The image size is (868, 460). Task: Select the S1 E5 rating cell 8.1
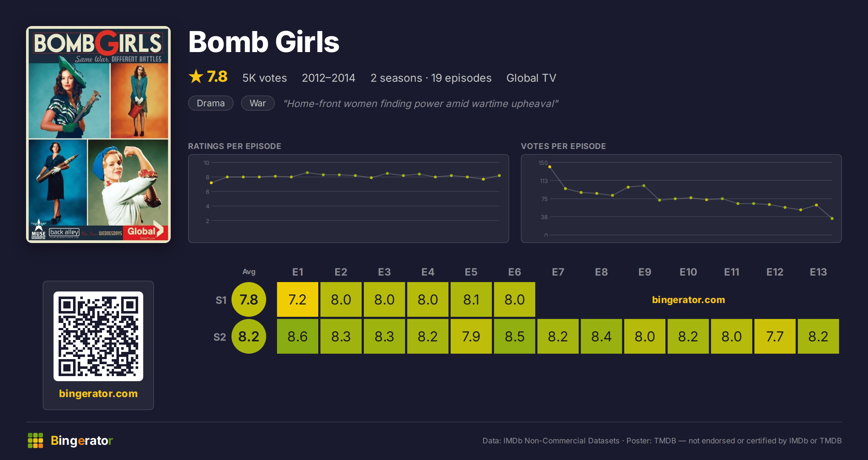click(471, 299)
